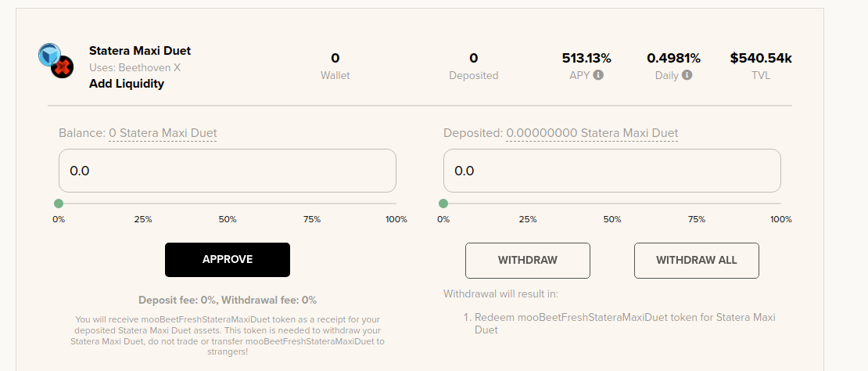This screenshot has height=371, width=868.
Task: Set deposit slider to 100% mark
Action: [396, 204]
